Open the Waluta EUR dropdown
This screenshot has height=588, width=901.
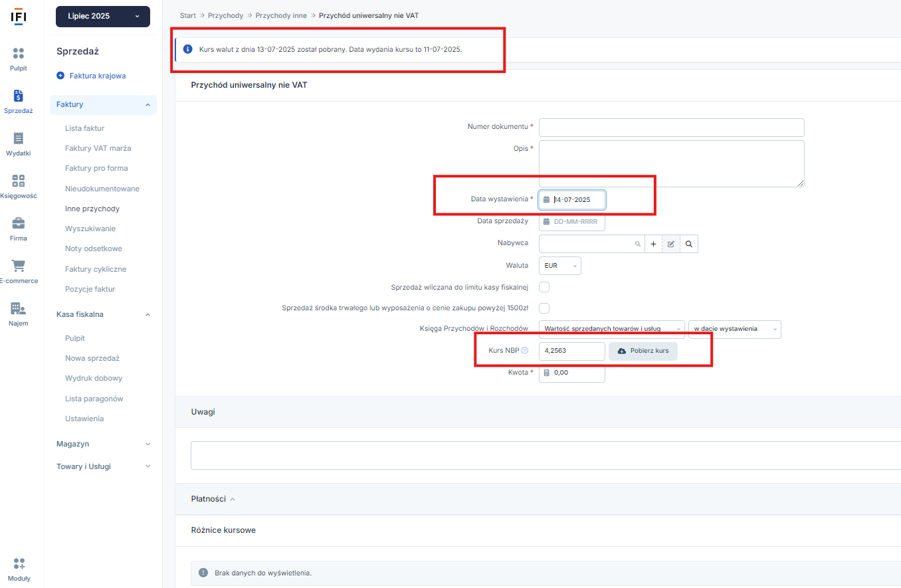coord(560,266)
